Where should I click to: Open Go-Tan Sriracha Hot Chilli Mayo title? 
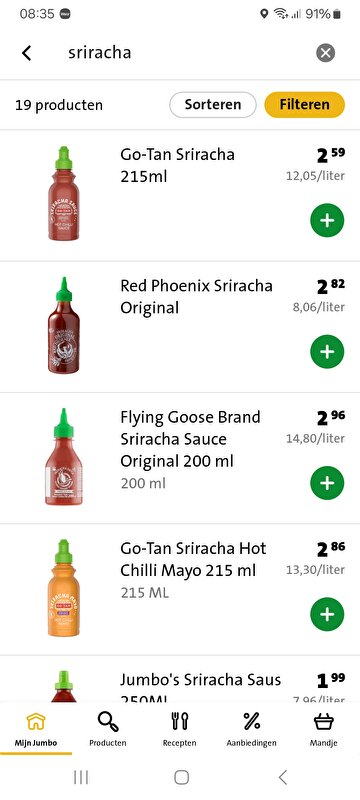(x=195, y=559)
